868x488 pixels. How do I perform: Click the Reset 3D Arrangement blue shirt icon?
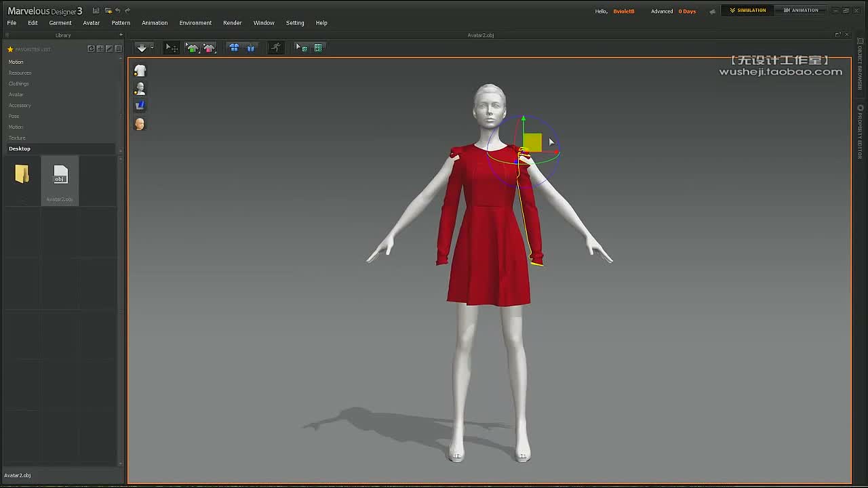(234, 47)
